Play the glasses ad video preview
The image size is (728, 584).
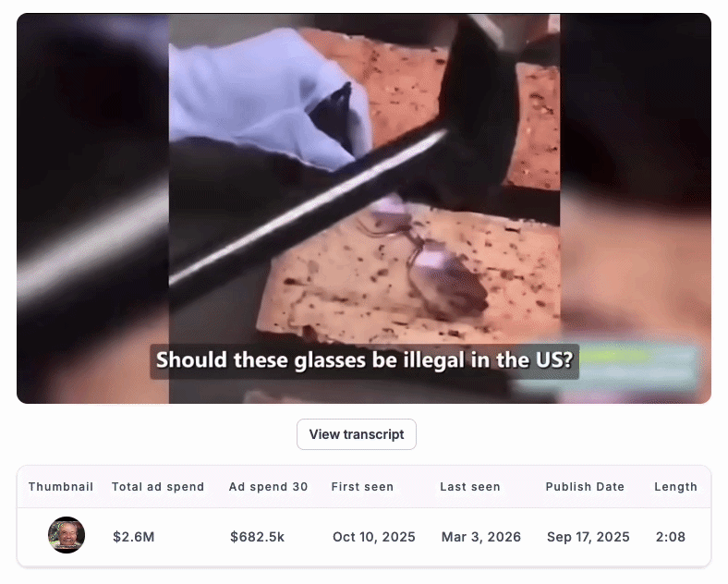tap(364, 209)
